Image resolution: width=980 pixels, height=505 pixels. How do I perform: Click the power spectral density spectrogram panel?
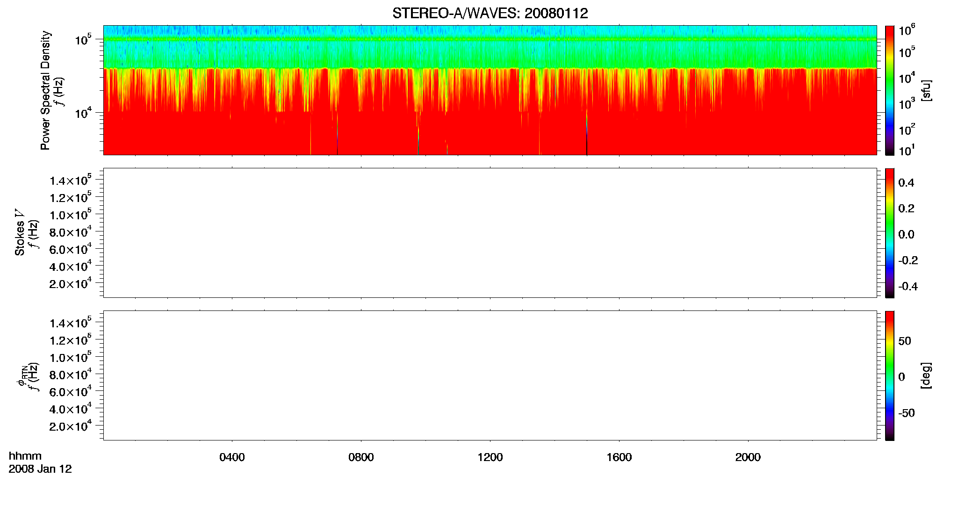point(490,90)
